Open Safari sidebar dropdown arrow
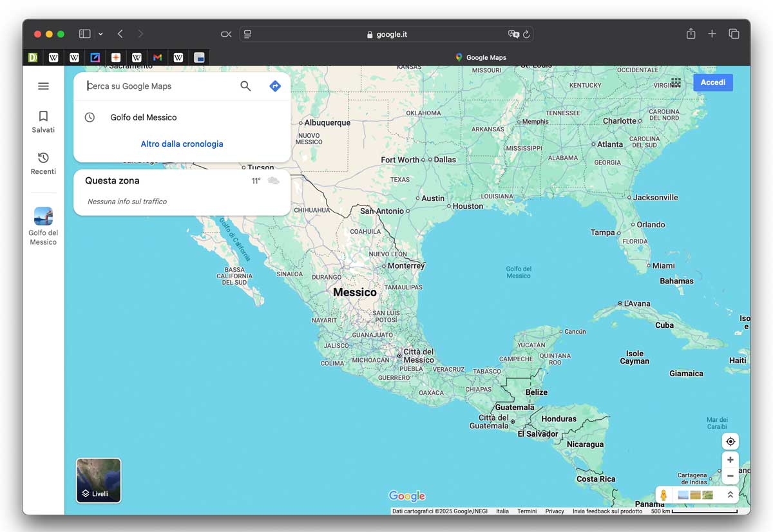The width and height of the screenshot is (773, 532). pos(100,34)
